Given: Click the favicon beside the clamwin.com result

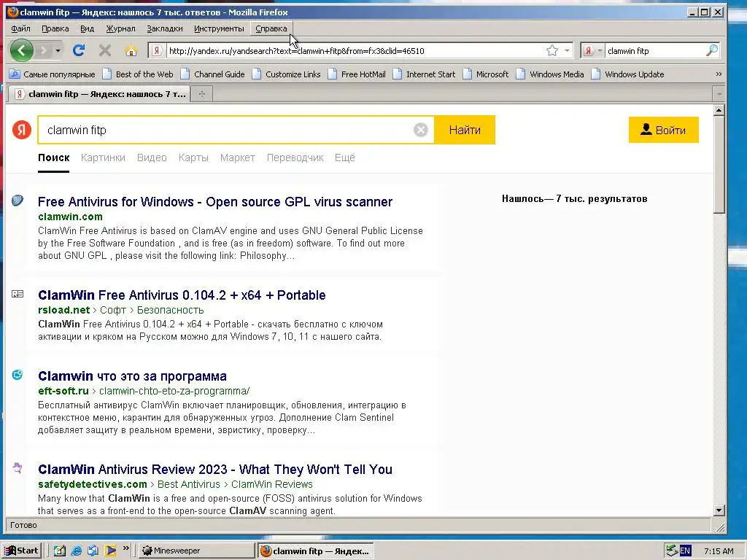Looking at the screenshot, I should tap(18, 201).
